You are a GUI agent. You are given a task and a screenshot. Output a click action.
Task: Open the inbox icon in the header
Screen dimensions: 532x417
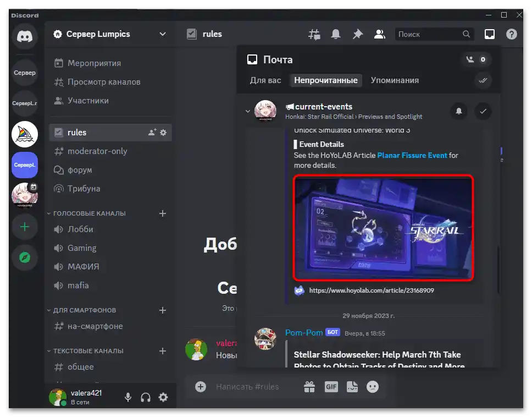pos(489,34)
